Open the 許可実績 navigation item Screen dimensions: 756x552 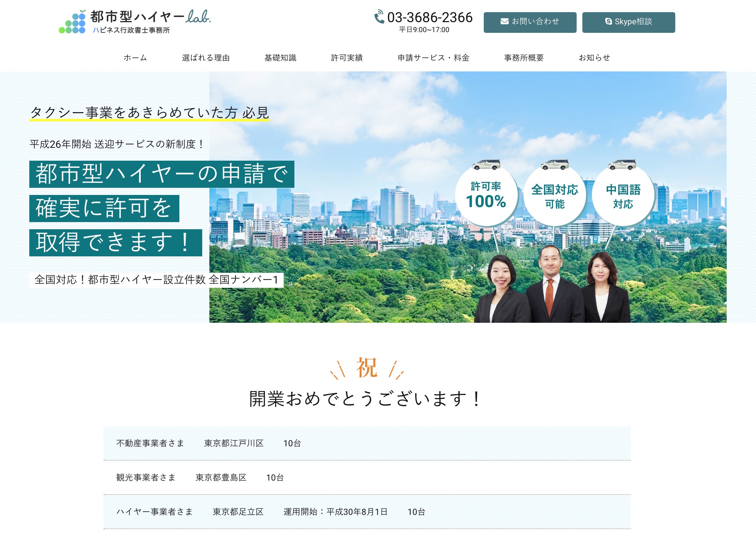point(347,57)
